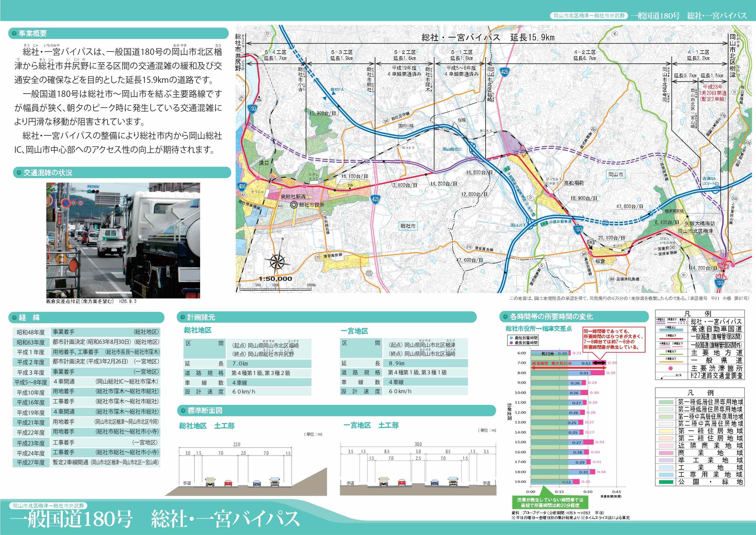Image resolution: width=756 pixels, height=535 pixels.
Task: Click the boxed 岡山市 label on the map
Action: tap(616, 174)
